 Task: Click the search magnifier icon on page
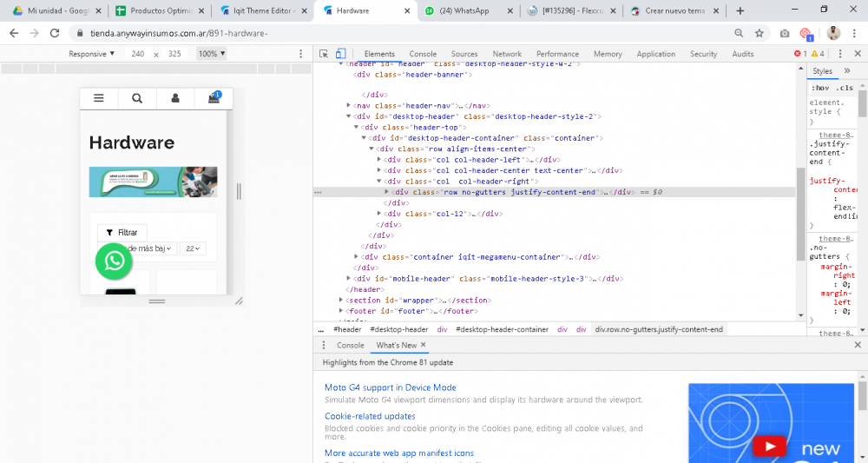[137, 98]
